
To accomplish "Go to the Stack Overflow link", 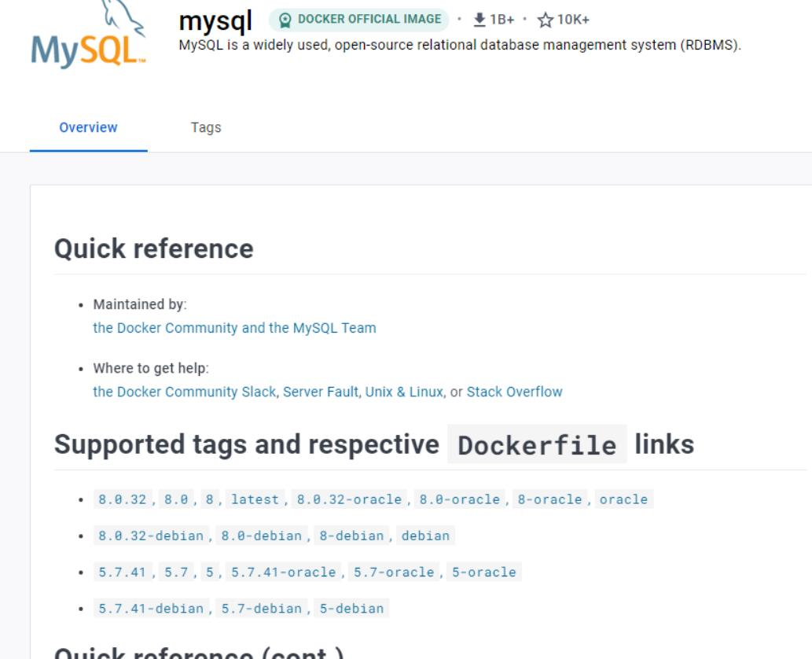I will pyautogui.click(x=514, y=392).
